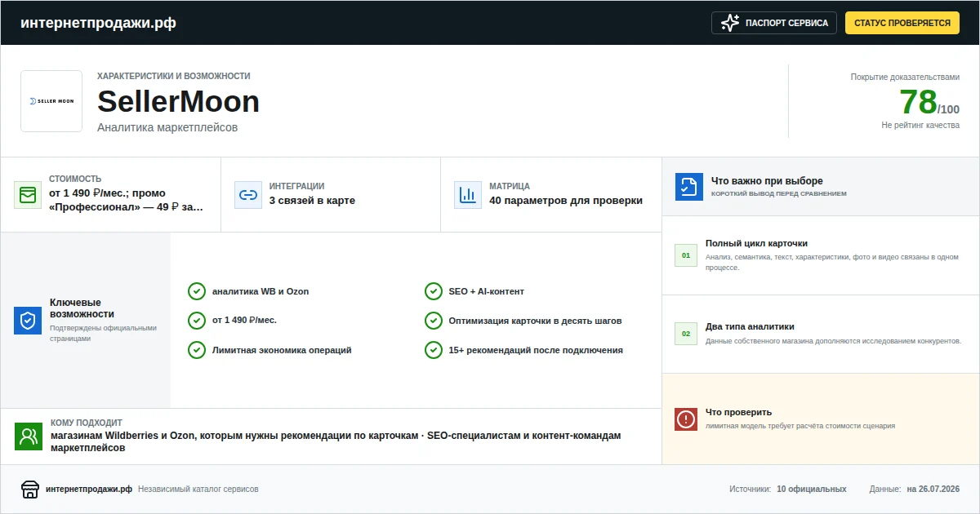Open the ПАСПОРТ СЕРВИСА button
The height and width of the screenshot is (514, 980).
click(774, 23)
